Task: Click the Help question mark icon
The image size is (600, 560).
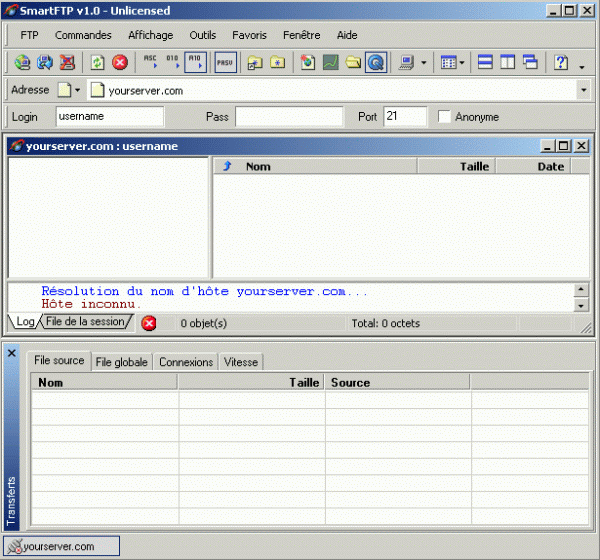Action: click(x=561, y=62)
